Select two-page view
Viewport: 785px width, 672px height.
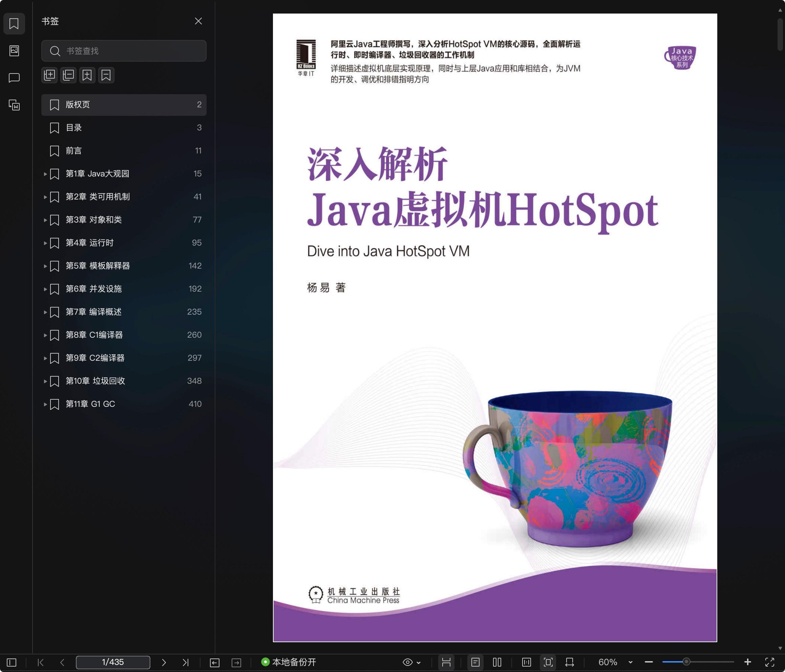(497, 662)
